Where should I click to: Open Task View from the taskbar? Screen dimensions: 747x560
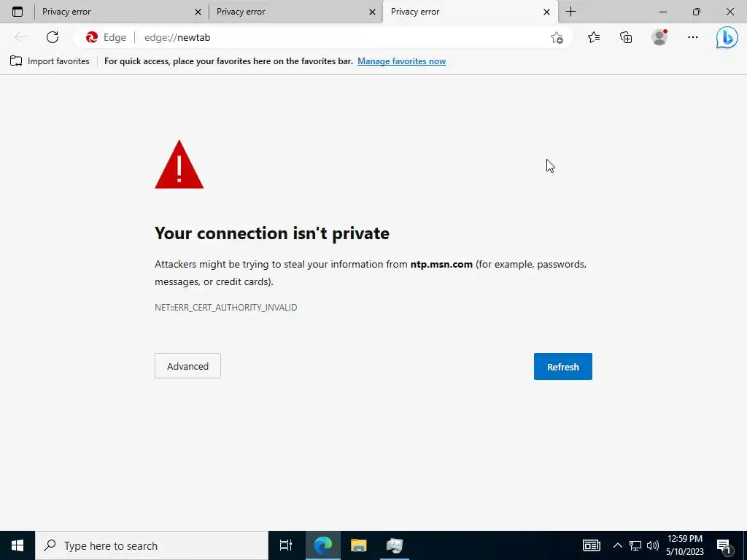[x=286, y=545]
